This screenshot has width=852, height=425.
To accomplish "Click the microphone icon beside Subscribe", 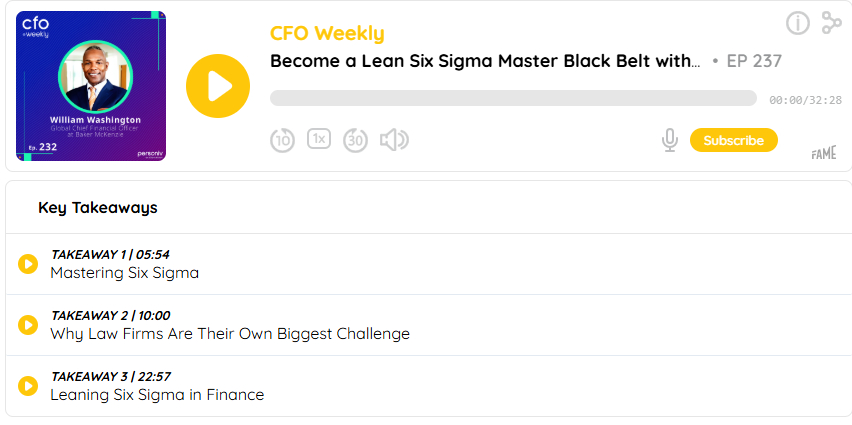I will point(670,141).
